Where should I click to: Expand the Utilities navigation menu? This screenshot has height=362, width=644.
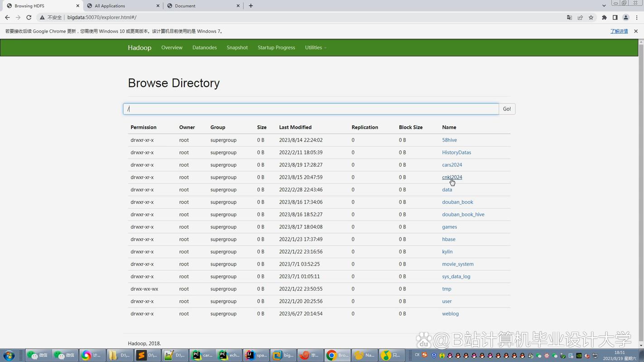315,47
